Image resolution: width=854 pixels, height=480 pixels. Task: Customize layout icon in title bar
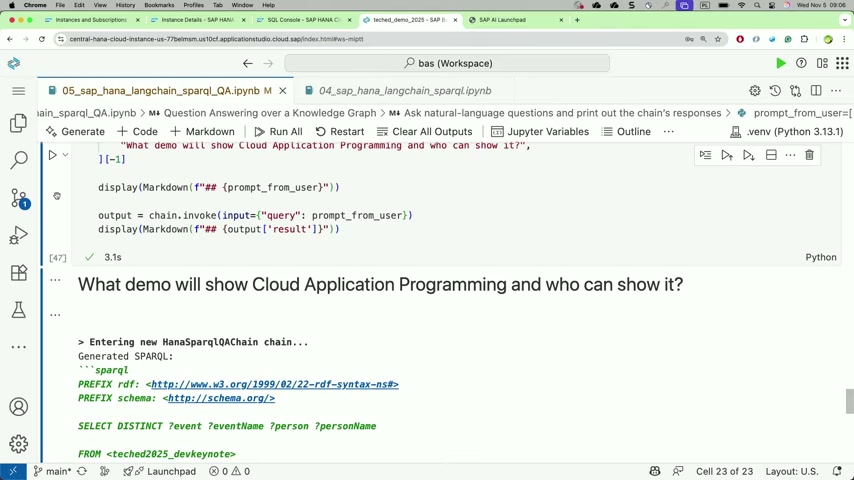pos(822,63)
